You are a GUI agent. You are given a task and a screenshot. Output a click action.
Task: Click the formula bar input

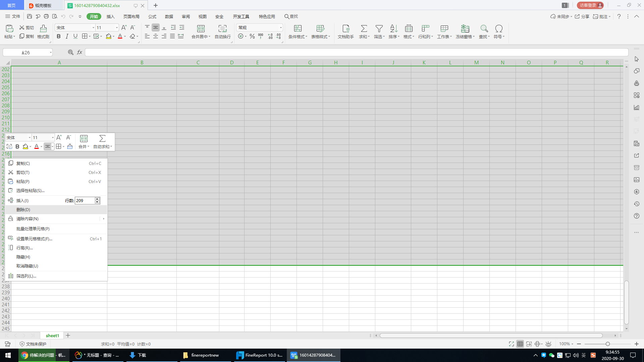point(357,52)
